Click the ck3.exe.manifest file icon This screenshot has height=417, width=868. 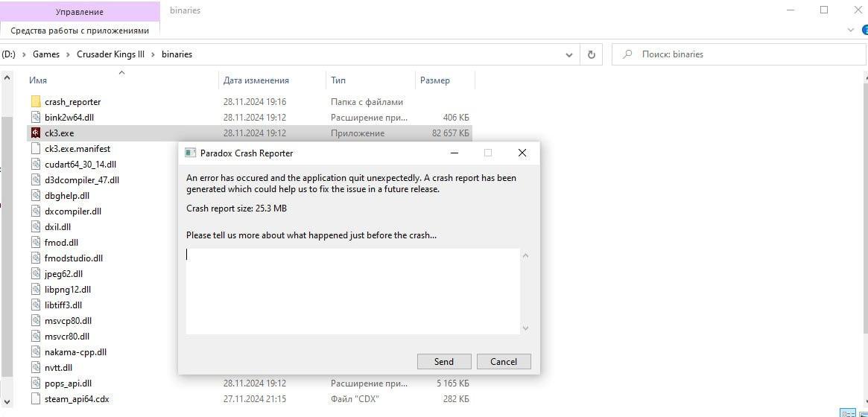pyautogui.click(x=36, y=149)
